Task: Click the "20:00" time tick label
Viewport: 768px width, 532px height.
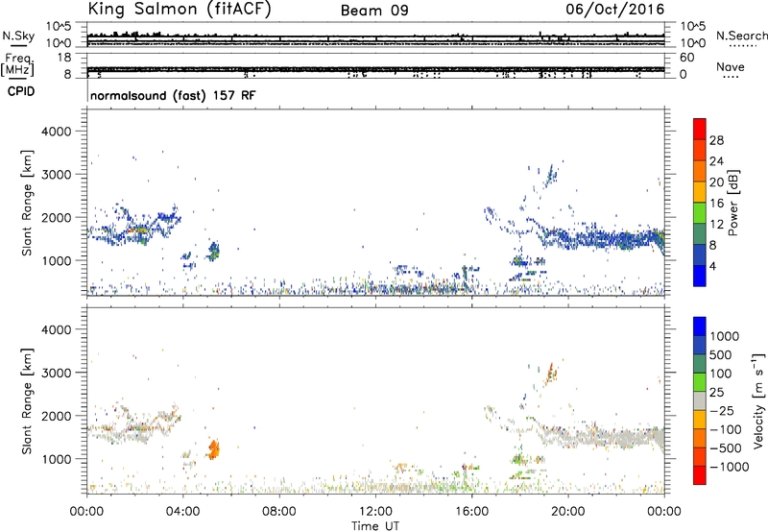Action: [567, 512]
